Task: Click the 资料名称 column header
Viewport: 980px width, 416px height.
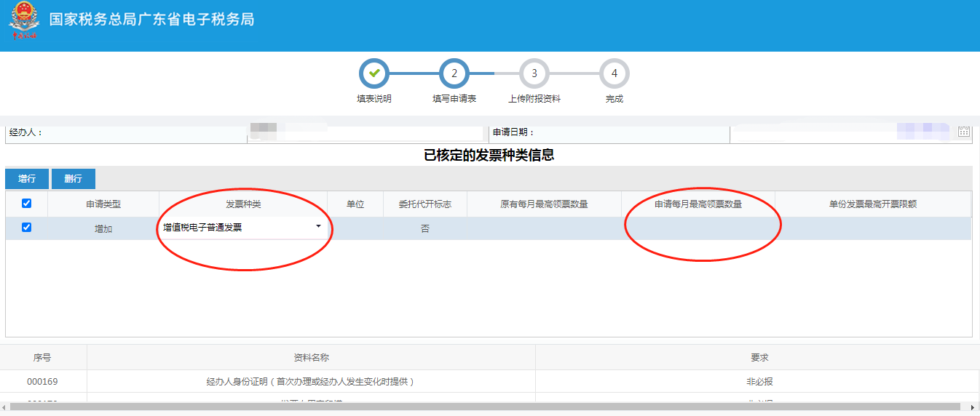Action: click(311, 358)
